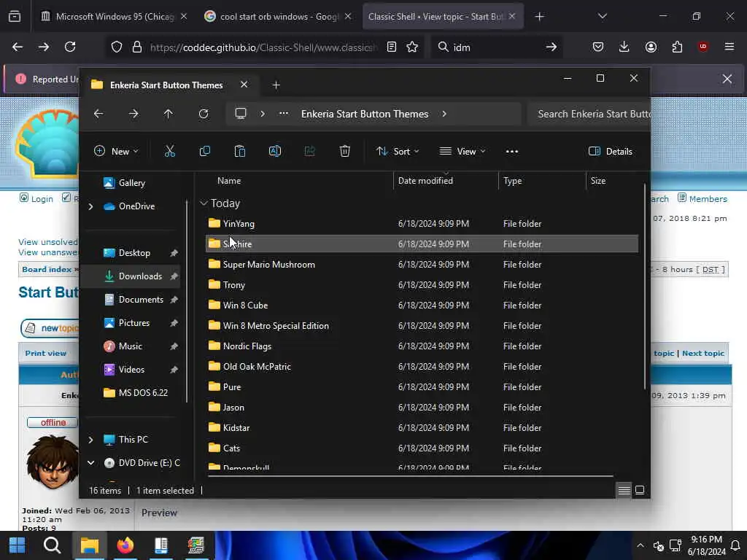
Task: Click the Next topic link
Action: pos(703,354)
